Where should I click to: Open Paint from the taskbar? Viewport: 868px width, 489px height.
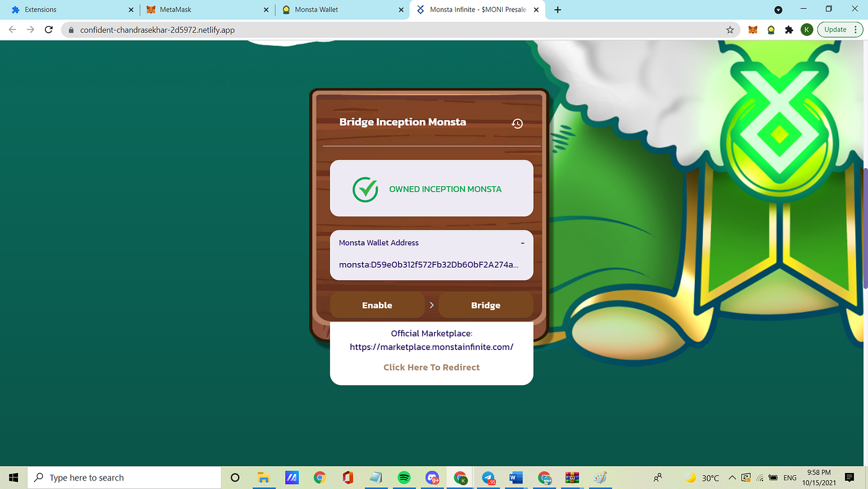pyautogui.click(x=600, y=478)
